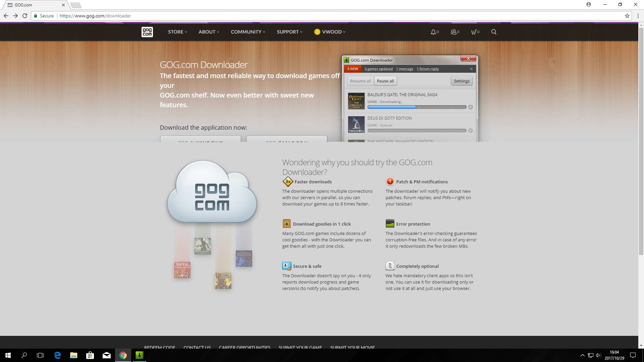Image resolution: width=644 pixels, height=362 pixels.
Task: Click the Deus Ex cover thumbnail
Action: point(356,124)
